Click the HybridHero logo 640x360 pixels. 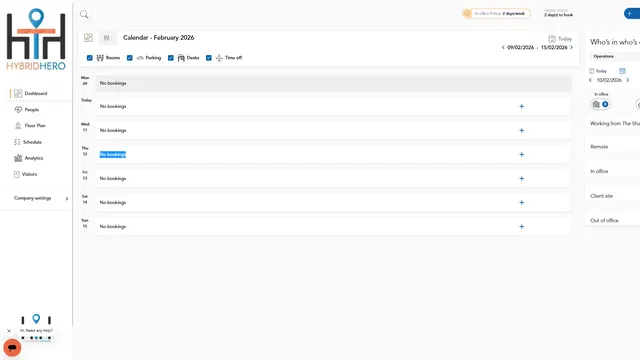pyautogui.click(x=36, y=39)
